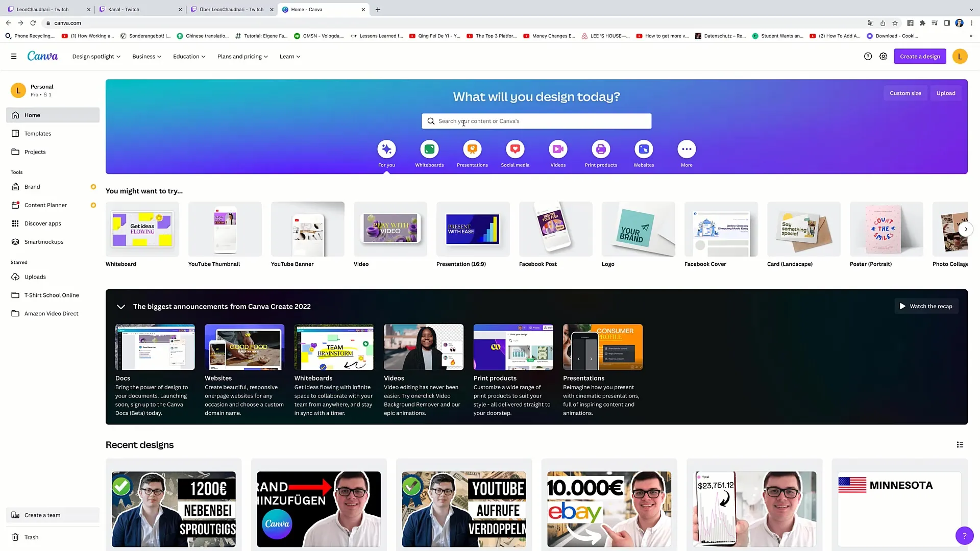Screen dimensions: 980x551
Task: Open the Personal team switcher
Action: (54, 90)
